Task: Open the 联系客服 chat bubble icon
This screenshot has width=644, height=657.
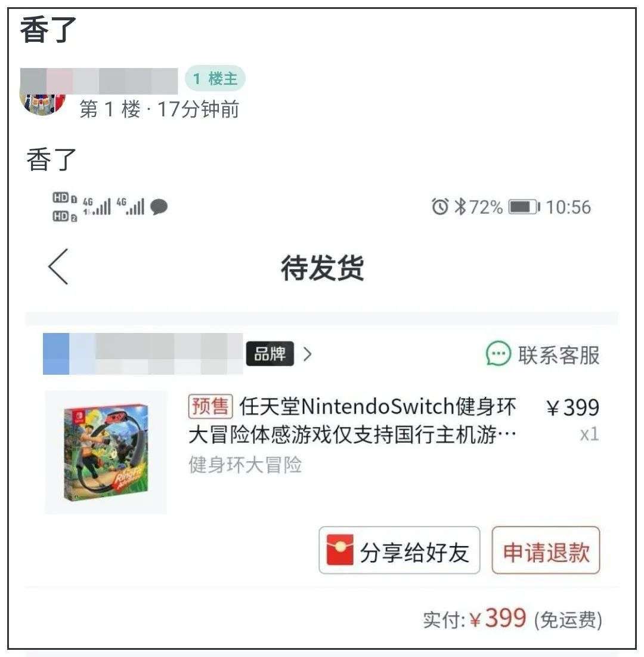Action: [499, 354]
